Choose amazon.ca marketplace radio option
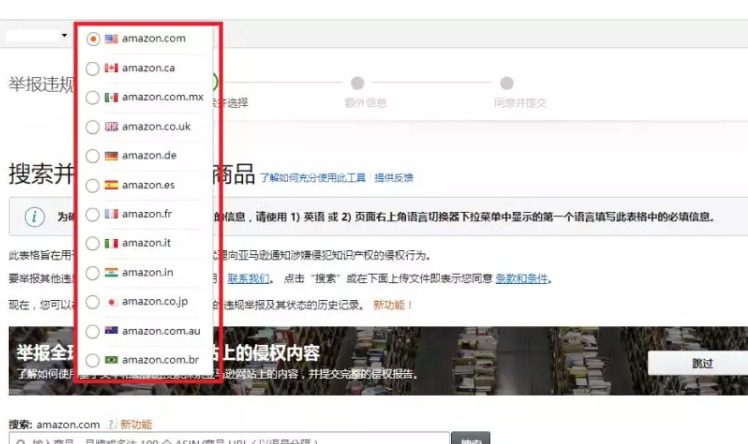748x444 pixels. click(x=93, y=68)
